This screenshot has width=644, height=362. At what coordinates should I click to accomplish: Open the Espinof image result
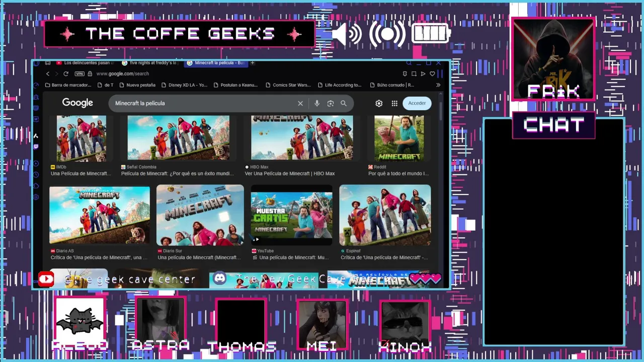(x=385, y=215)
